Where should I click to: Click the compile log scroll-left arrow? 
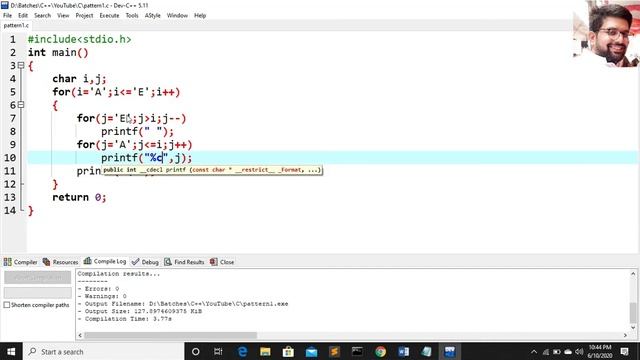(80, 336)
